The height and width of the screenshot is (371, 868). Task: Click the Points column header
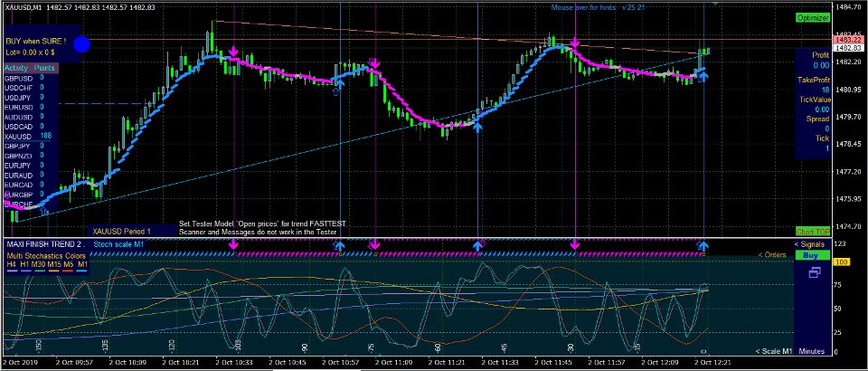(45, 68)
